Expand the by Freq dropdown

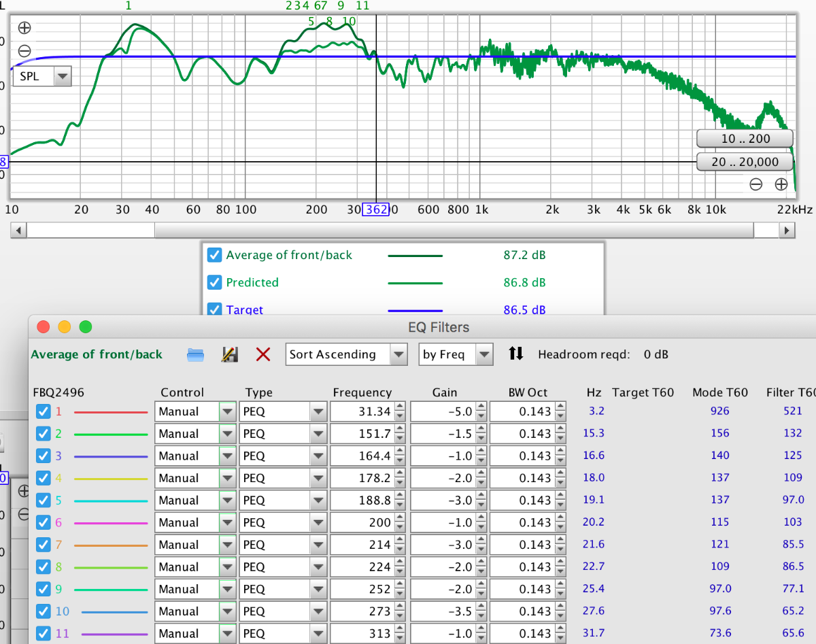click(x=455, y=354)
